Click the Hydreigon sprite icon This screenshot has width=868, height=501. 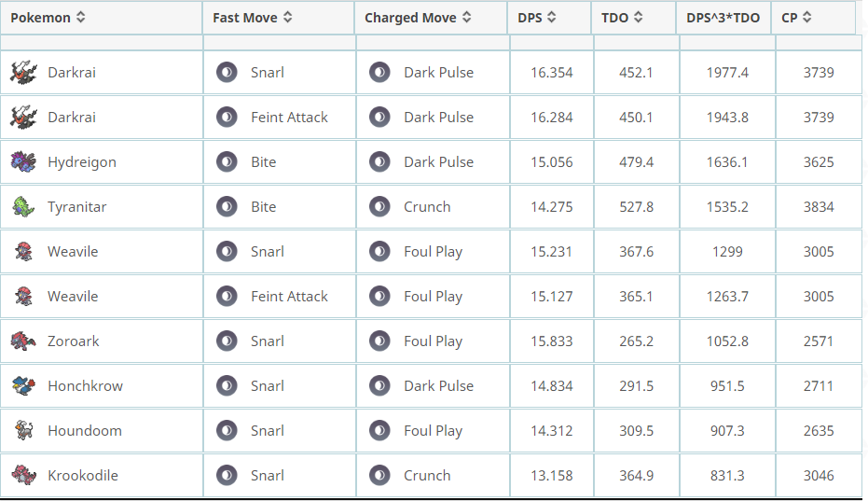click(x=23, y=161)
